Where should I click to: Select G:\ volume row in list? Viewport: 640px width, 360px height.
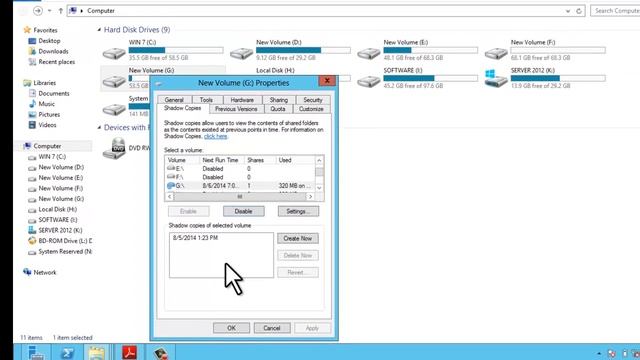(240, 186)
